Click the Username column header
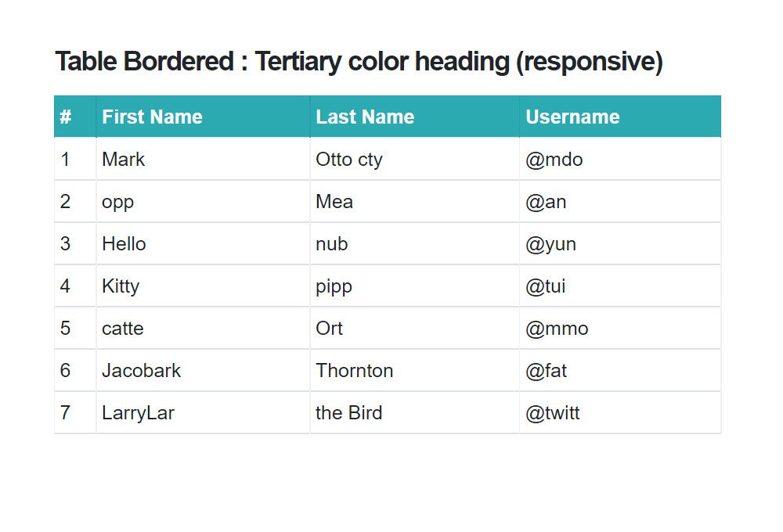 [x=620, y=117]
